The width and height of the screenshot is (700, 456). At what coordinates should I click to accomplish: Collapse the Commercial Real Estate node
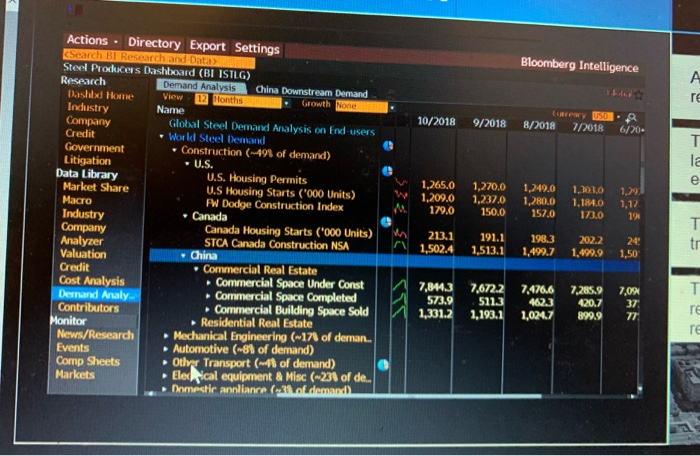pos(196,269)
